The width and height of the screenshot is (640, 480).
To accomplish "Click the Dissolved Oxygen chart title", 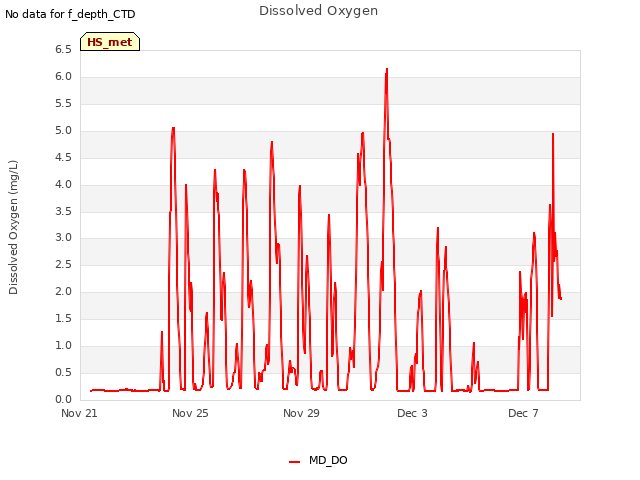I will pos(318,11).
